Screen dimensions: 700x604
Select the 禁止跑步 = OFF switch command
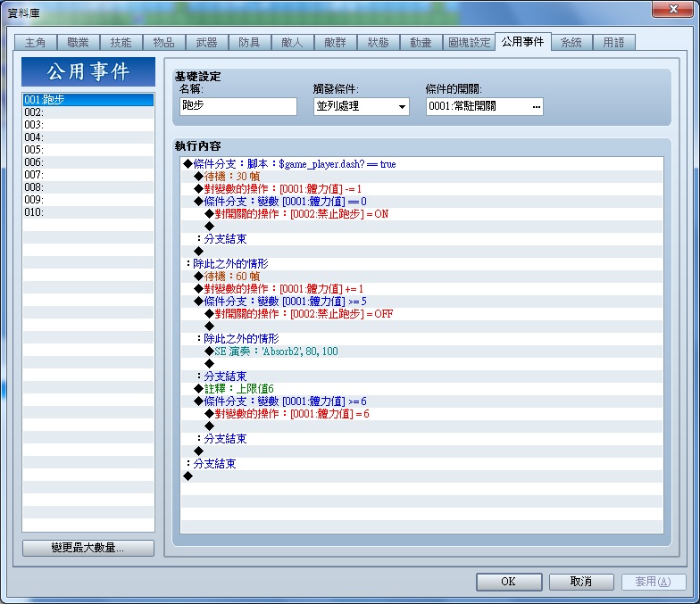[x=421, y=314]
